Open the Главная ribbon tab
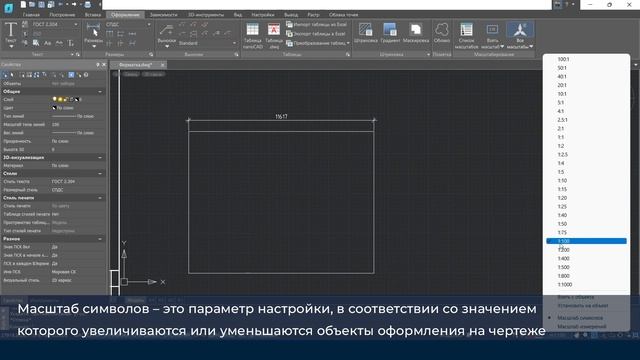Image resolution: width=640 pixels, height=360 pixels. pos(31,15)
